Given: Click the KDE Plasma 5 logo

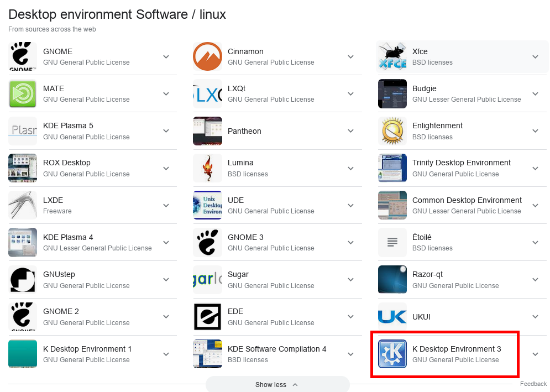Looking at the screenshot, I should (x=23, y=131).
